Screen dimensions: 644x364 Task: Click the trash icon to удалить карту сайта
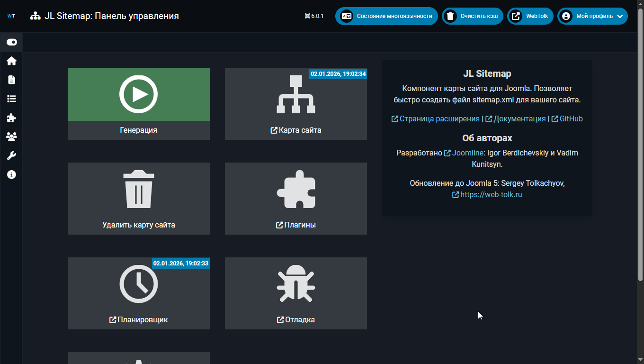[x=138, y=189]
